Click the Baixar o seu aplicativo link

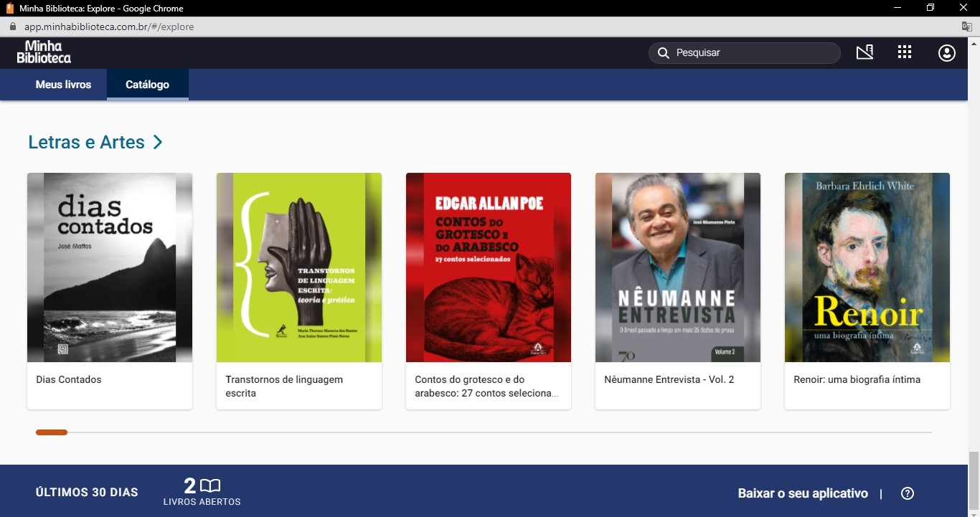pos(802,493)
